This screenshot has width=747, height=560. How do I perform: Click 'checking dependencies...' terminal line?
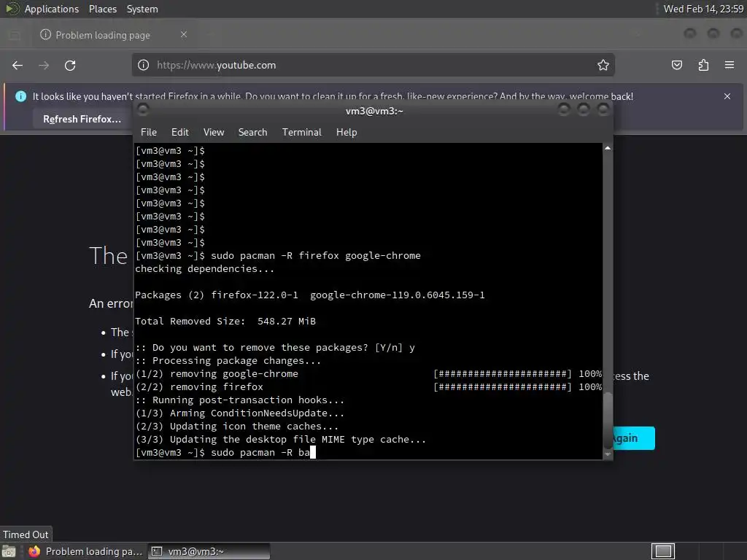click(205, 268)
